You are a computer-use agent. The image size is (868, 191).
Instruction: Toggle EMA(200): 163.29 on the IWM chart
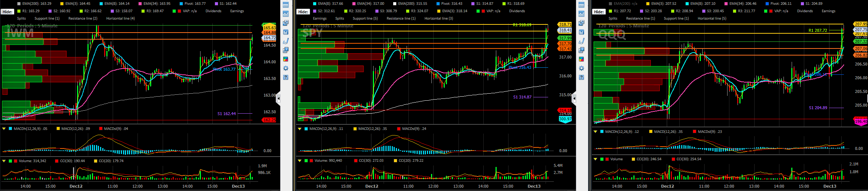[34, 4]
